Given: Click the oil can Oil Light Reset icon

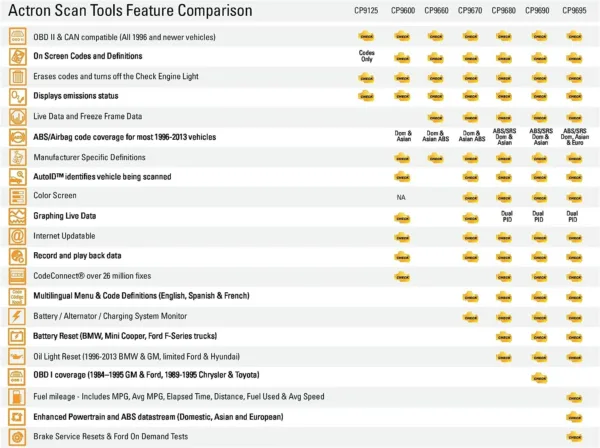Looking at the screenshot, I should click(x=18, y=357).
